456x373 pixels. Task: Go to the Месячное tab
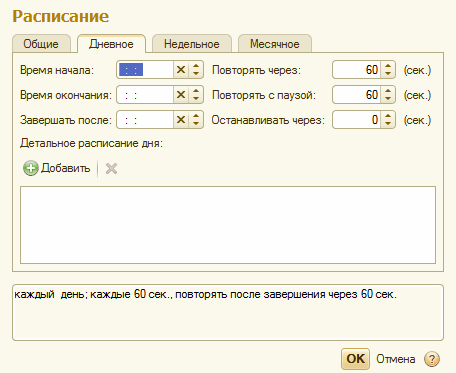coord(275,44)
